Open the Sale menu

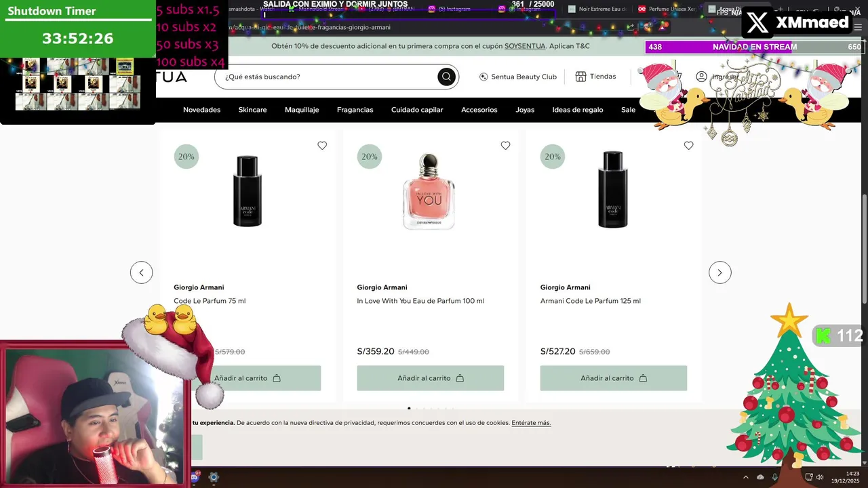point(629,110)
